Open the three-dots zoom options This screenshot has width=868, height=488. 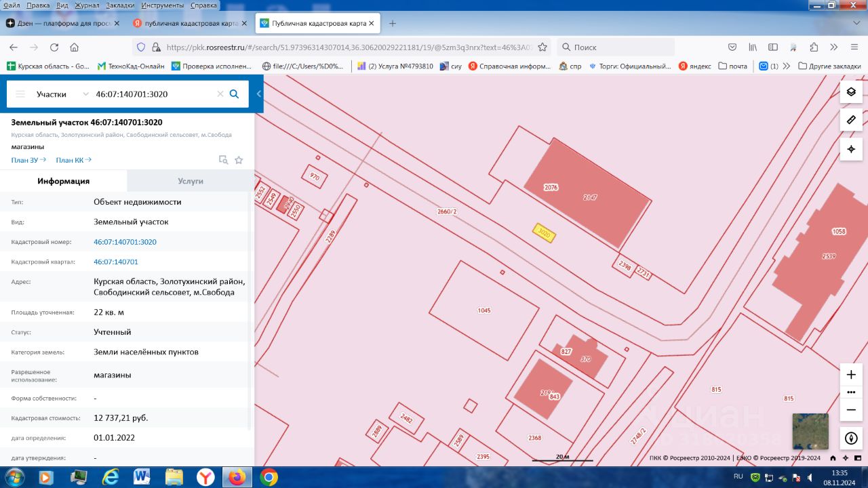tap(851, 392)
